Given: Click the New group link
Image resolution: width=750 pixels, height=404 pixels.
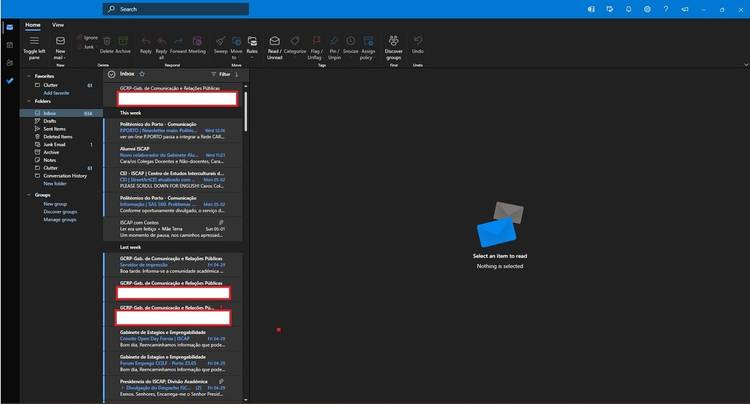Looking at the screenshot, I should [55, 204].
